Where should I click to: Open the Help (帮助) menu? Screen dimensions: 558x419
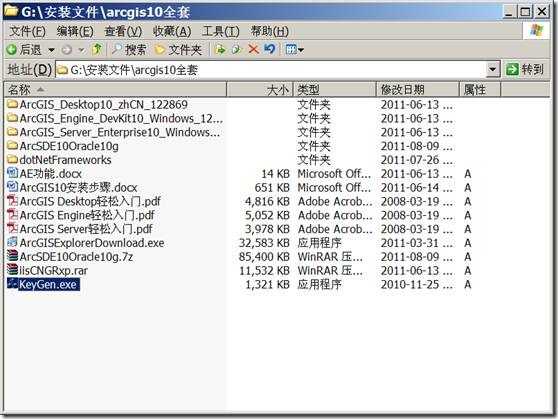click(x=269, y=31)
